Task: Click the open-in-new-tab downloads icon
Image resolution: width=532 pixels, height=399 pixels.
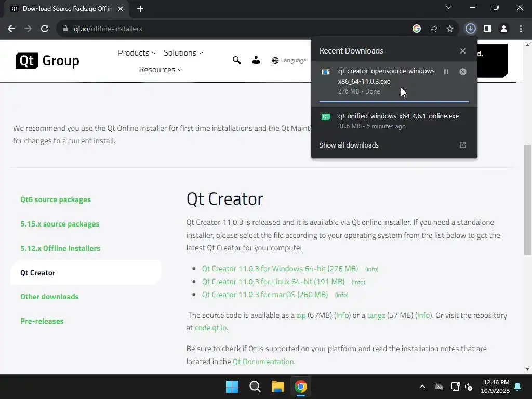Action: 463,145
